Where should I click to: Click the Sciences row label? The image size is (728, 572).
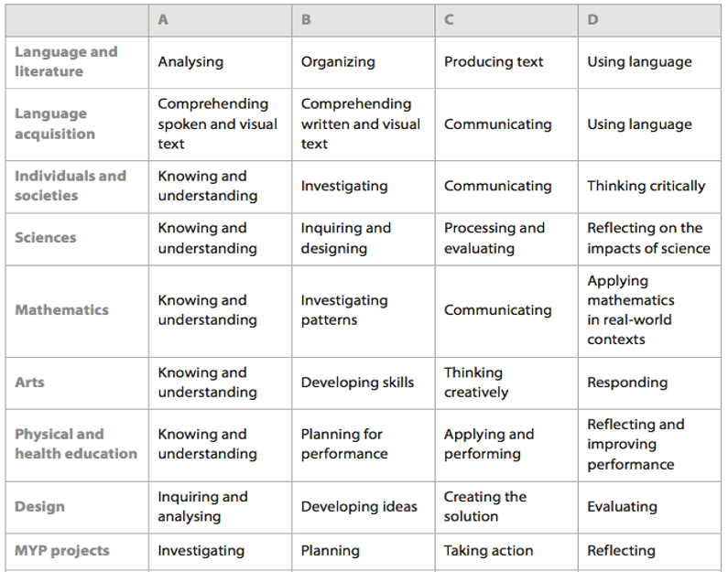point(46,238)
